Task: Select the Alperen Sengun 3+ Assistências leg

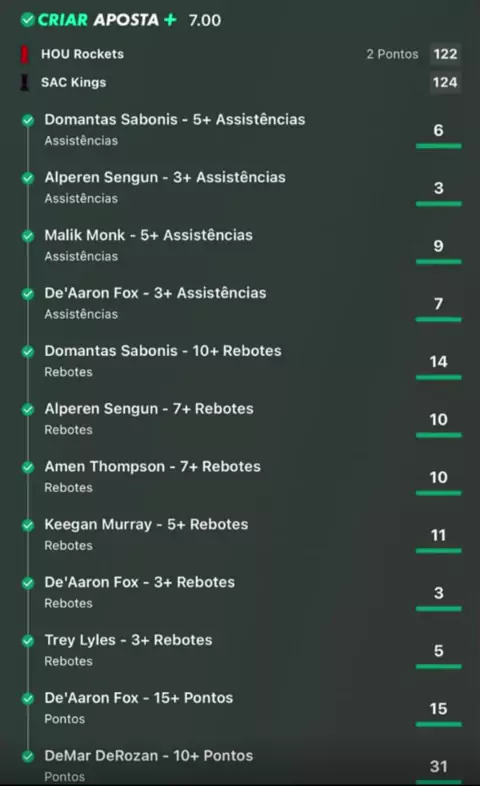Action: (x=241, y=187)
